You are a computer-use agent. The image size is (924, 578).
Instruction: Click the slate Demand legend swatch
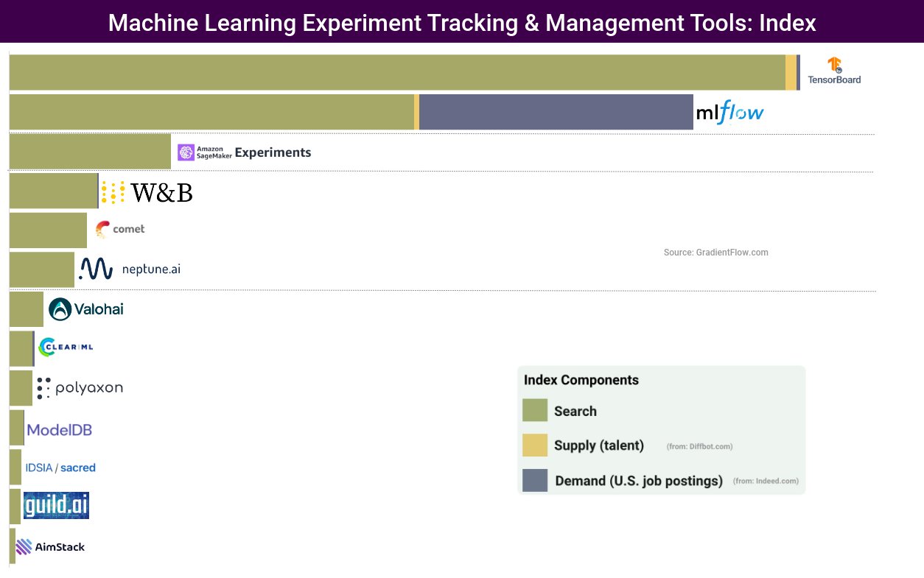coord(535,480)
